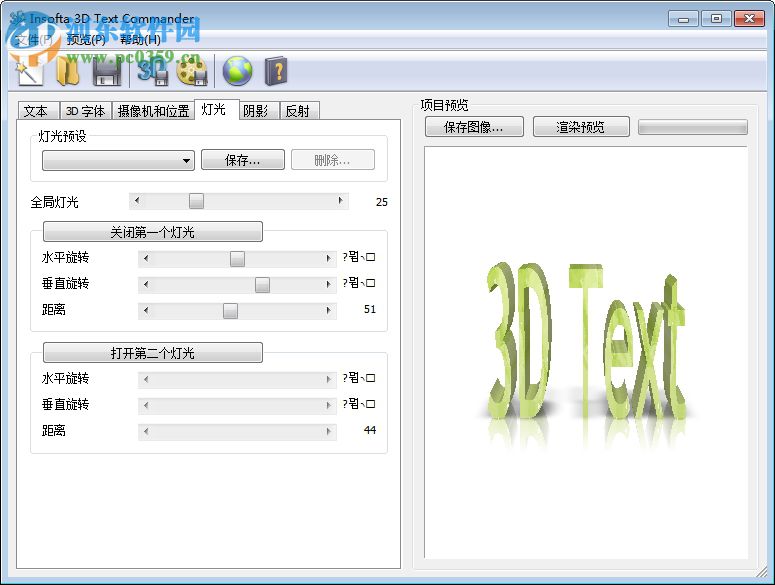
Task: Click left arrow of first light 水平旋转
Action: point(146,258)
